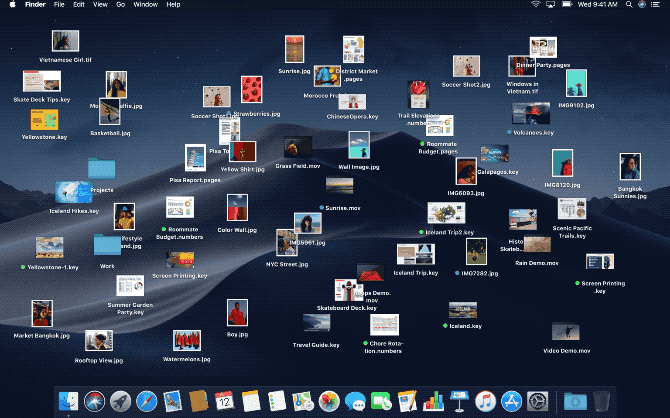Screen dimensions: 670x418
Task: Open Messages from the Dock
Action: coord(355,401)
